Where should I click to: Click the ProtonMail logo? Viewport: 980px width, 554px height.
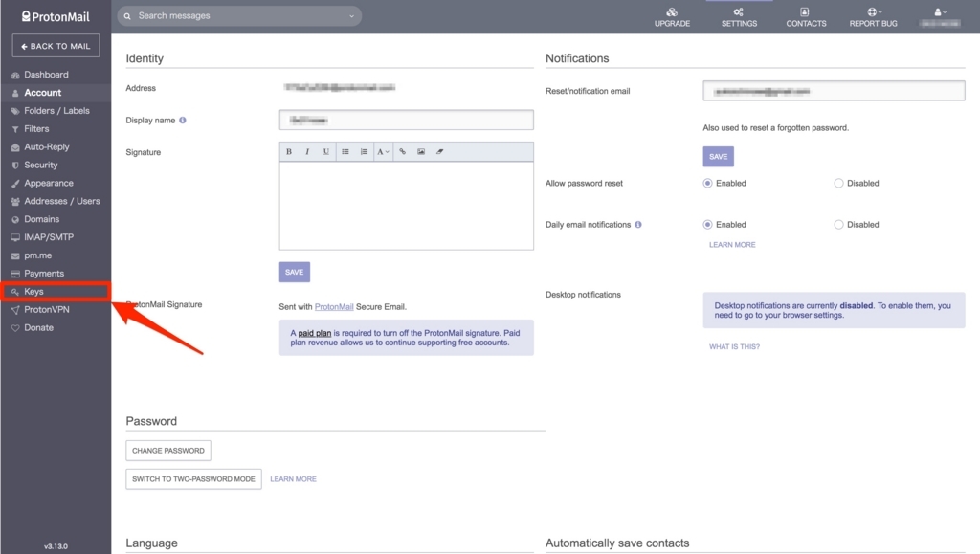click(56, 17)
